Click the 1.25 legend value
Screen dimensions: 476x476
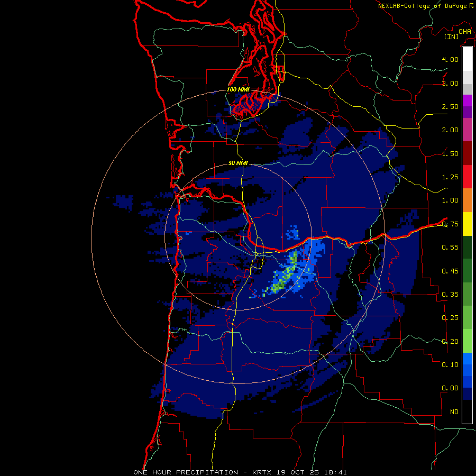pyautogui.click(x=450, y=177)
